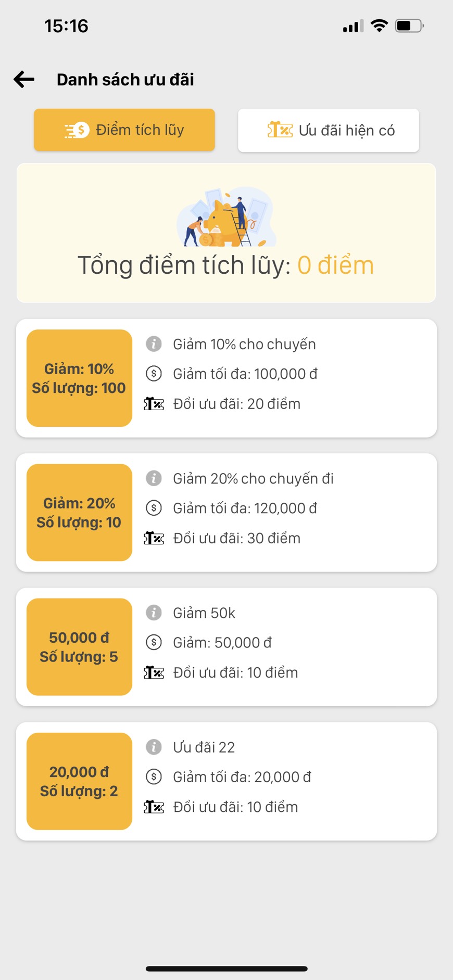The height and width of the screenshot is (980, 453).
Task: Tap voucher icon beside Đổi ưu đãi: 30 điểm
Action: point(154,538)
